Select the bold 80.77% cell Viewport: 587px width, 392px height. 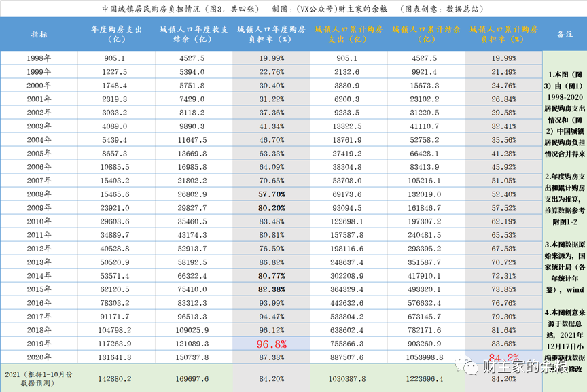click(x=272, y=276)
